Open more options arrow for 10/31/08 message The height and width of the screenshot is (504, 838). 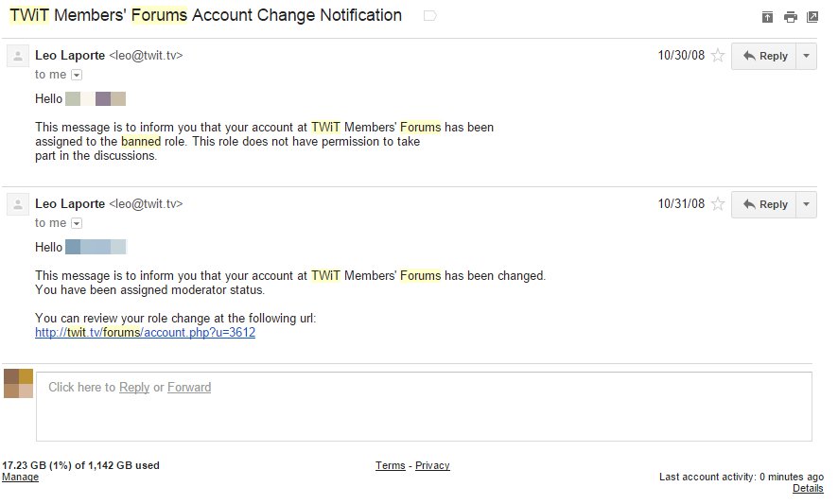click(x=807, y=204)
